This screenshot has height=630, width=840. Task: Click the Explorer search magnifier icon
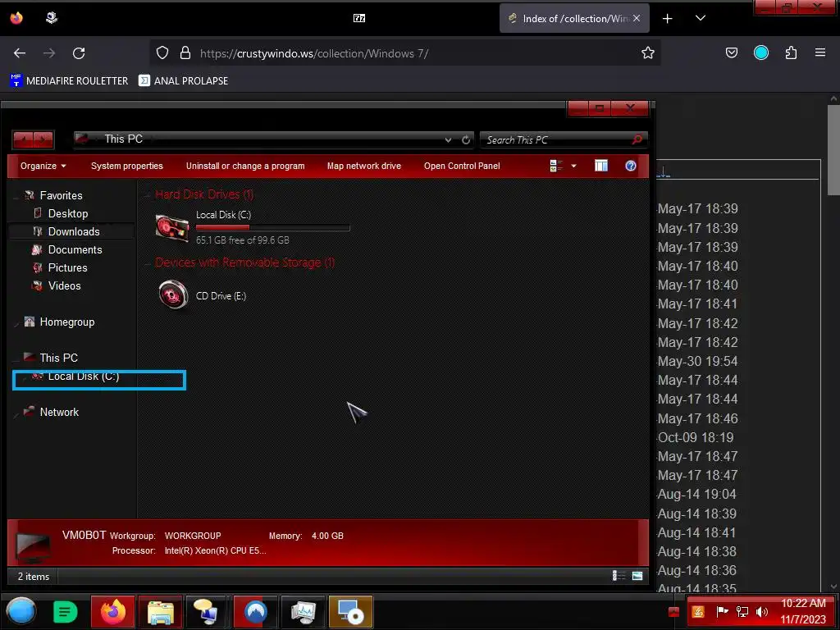click(x=637, y=139)
